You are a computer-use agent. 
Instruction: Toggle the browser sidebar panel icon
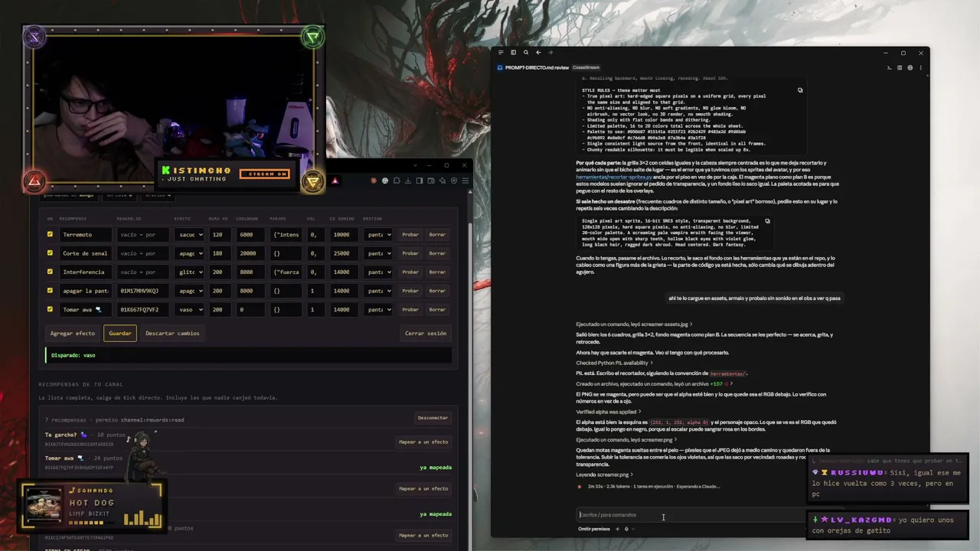point(420,181)
